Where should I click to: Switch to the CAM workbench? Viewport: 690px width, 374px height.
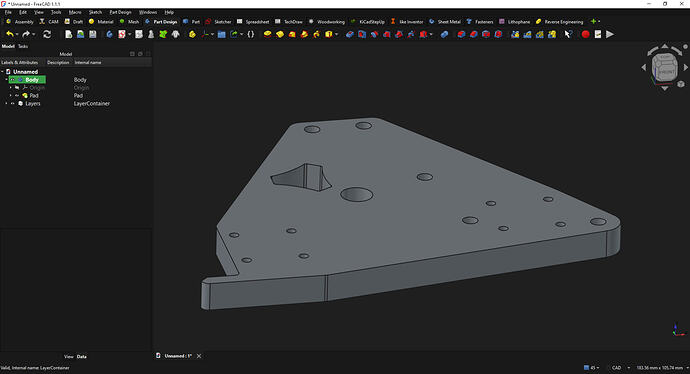(x=49, y=22)
